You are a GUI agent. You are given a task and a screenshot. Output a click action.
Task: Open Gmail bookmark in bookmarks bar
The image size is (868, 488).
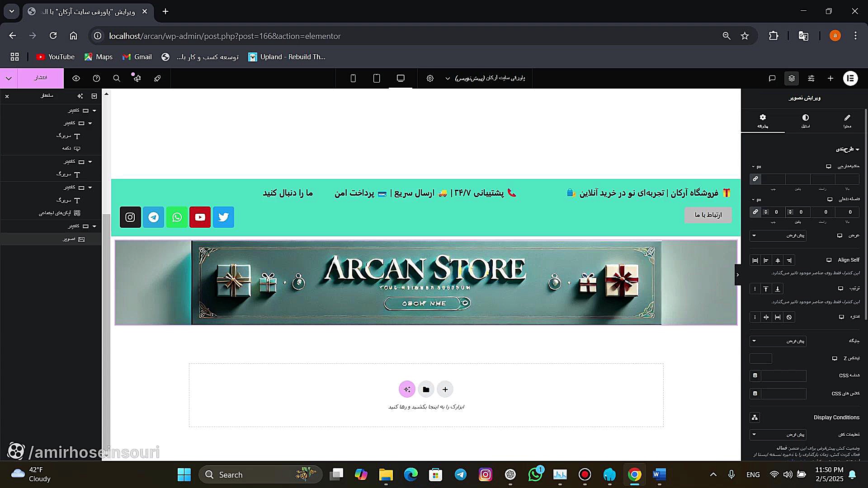(137, 57)
